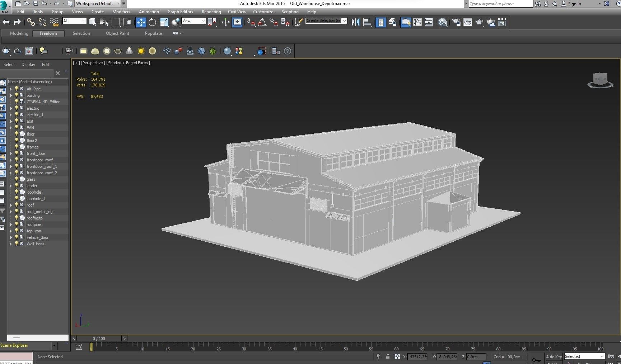Click the keyword search input field
This screenshot has height=364, width=621.
[500, 4]
